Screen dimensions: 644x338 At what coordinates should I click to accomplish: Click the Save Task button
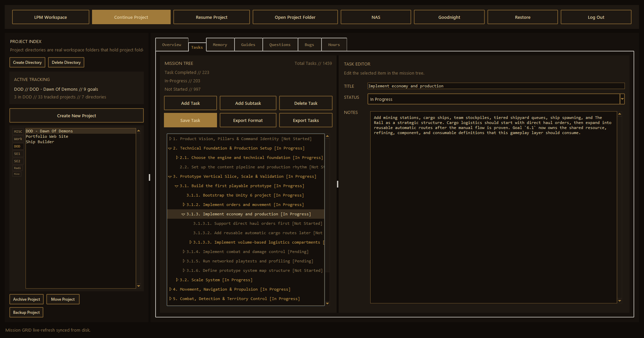tap(190, 120)
